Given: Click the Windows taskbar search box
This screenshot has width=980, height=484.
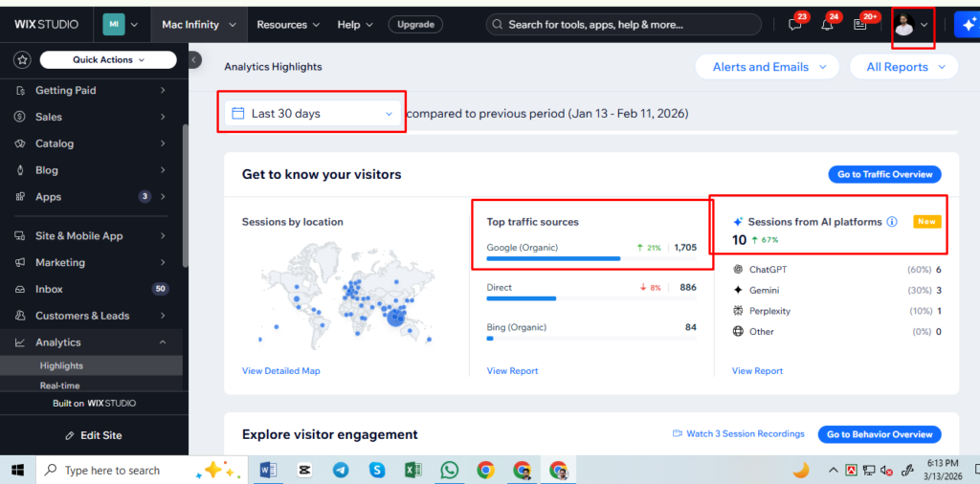Looking at the screenshot, I should click(x=142, y=471).
